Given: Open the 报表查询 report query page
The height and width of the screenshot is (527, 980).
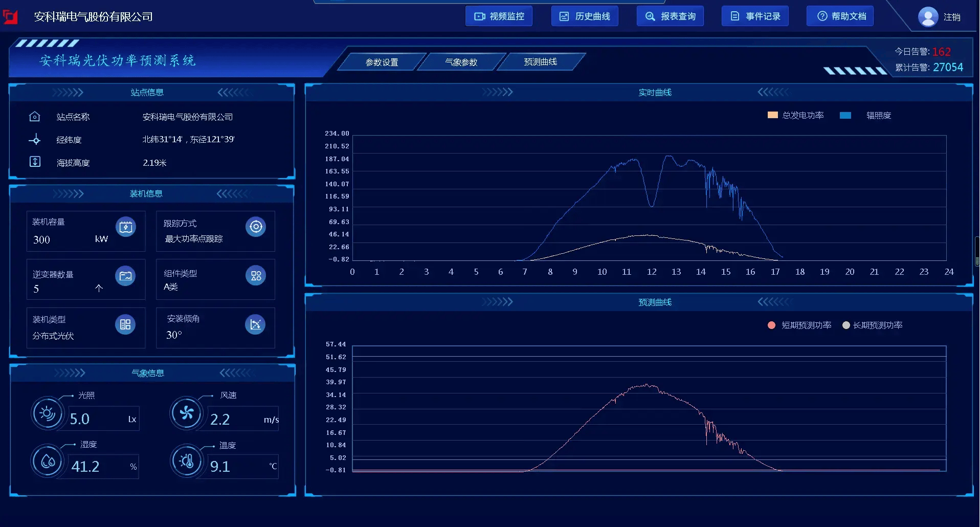Looking at the screenshot, I should pyautogui.click(x=670, y=16).
